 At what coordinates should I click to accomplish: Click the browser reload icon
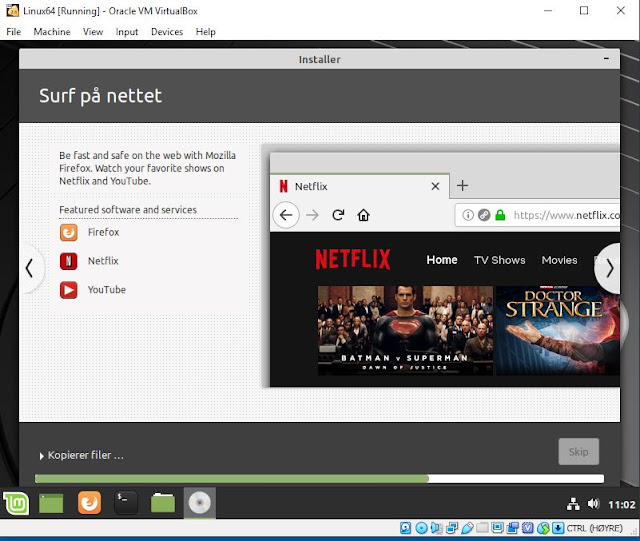[x=338, y=215]
